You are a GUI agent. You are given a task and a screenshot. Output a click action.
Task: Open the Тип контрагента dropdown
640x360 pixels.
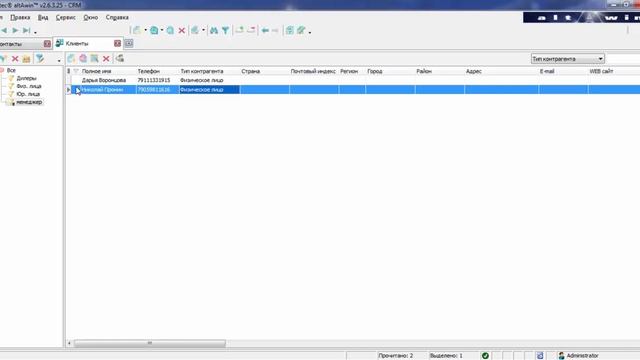pyautogui.click(x=567, y=59)
